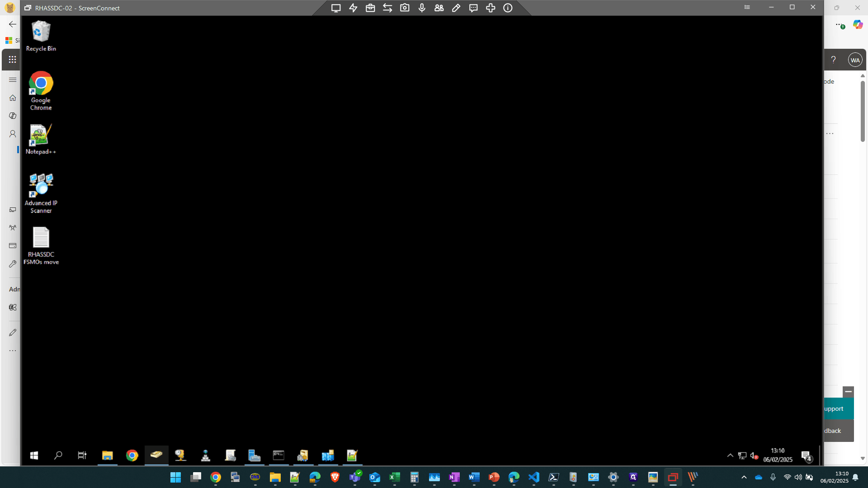Open the remote Windows Start button

tap(34, 455)
